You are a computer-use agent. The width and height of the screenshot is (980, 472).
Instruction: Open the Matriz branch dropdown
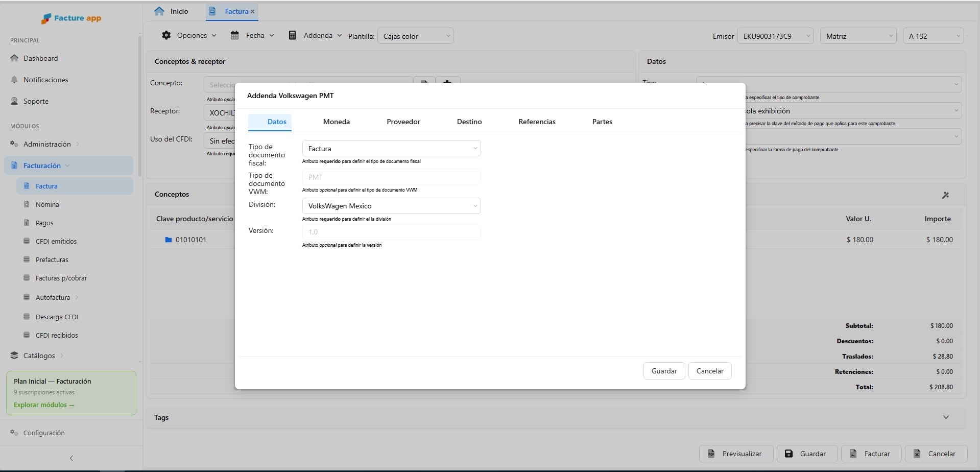858,36
